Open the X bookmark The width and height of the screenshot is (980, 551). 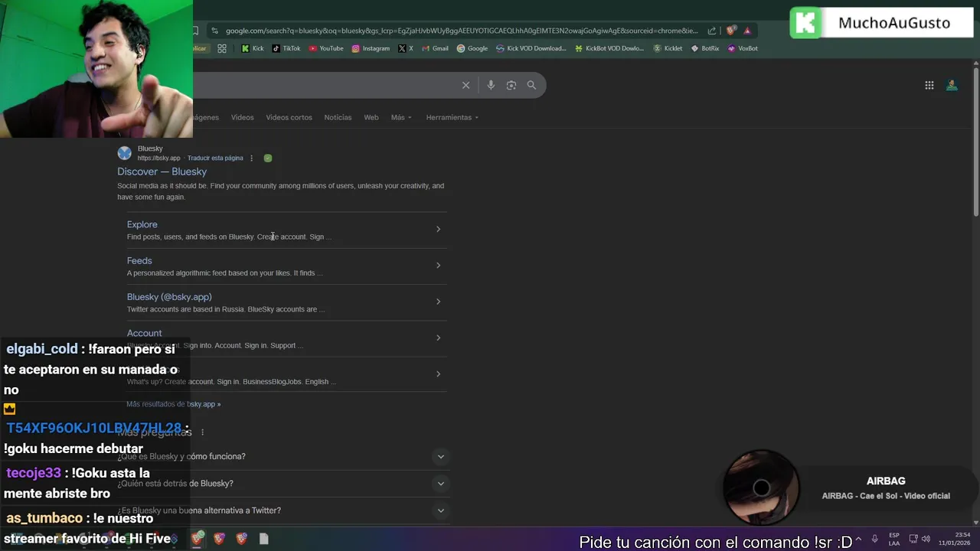point(406,48)
